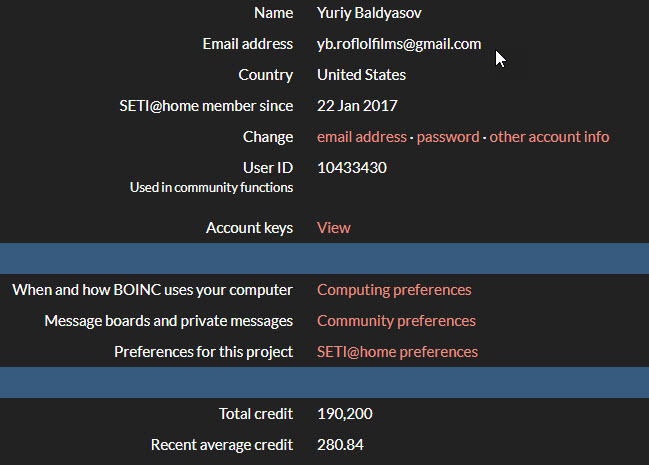Click the United States country value
Image resolution: width=649 pixels, height=465 pixels.
tap(361, 75)
